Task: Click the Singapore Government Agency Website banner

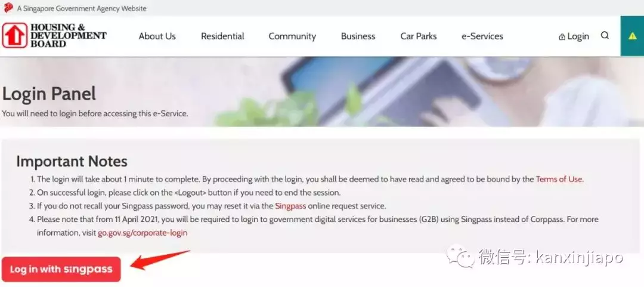Action: point(82,8)
